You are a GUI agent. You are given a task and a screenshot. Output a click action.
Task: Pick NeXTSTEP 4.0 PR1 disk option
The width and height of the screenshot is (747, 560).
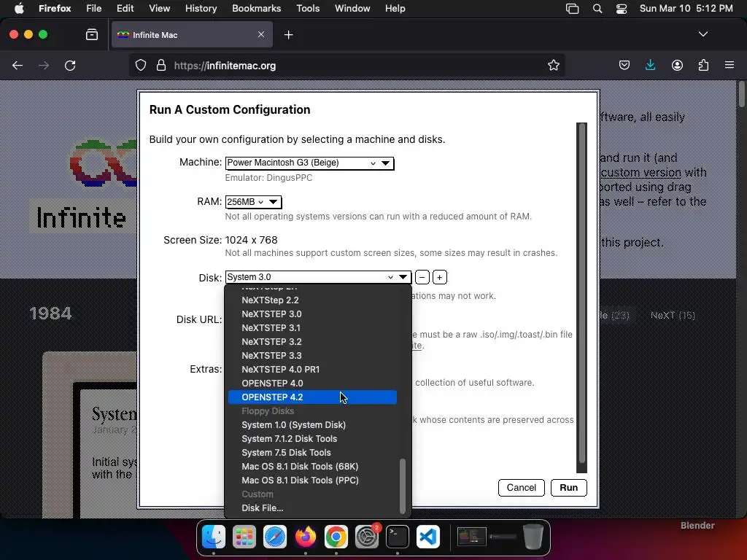[x=312, y=369]
